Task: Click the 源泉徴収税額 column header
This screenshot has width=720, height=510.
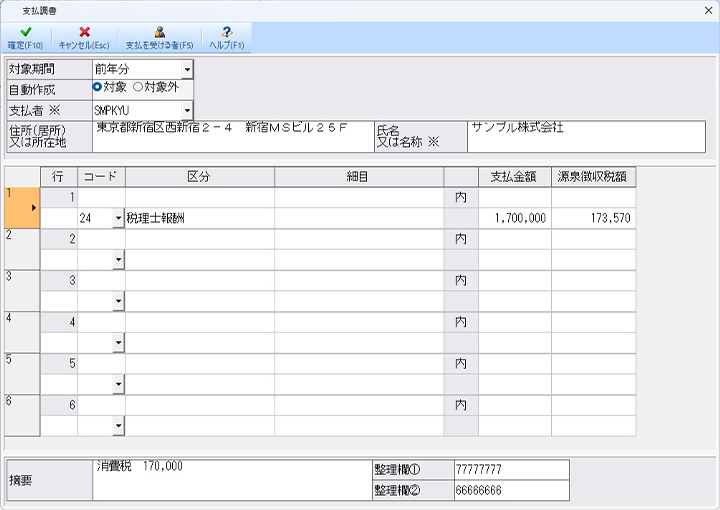Action: 593,176
